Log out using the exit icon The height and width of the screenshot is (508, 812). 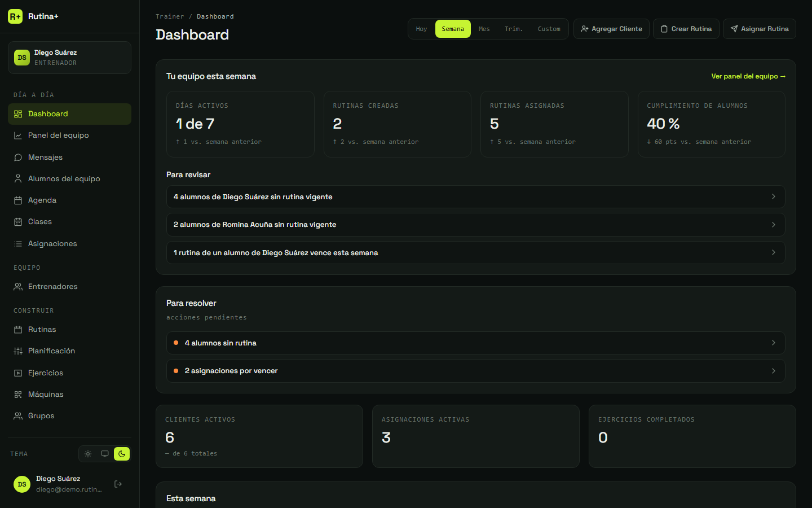(x=118, y=484)
